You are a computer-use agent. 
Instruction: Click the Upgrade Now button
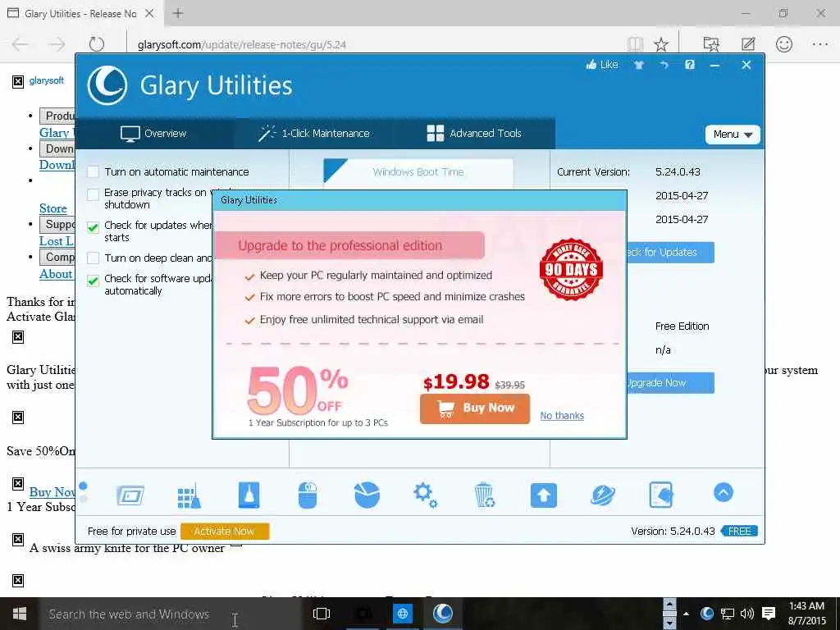669,383
